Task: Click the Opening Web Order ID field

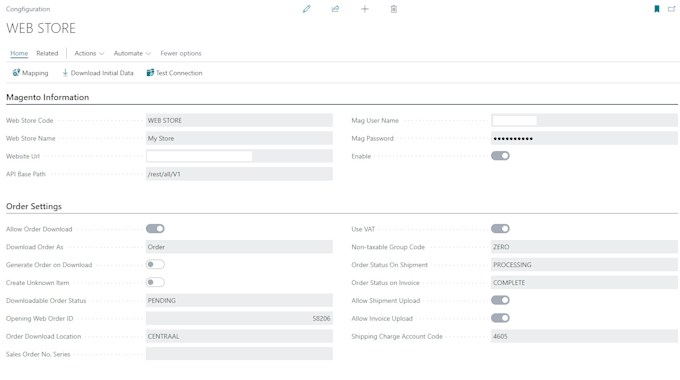Action: click(x=239, y=318)
